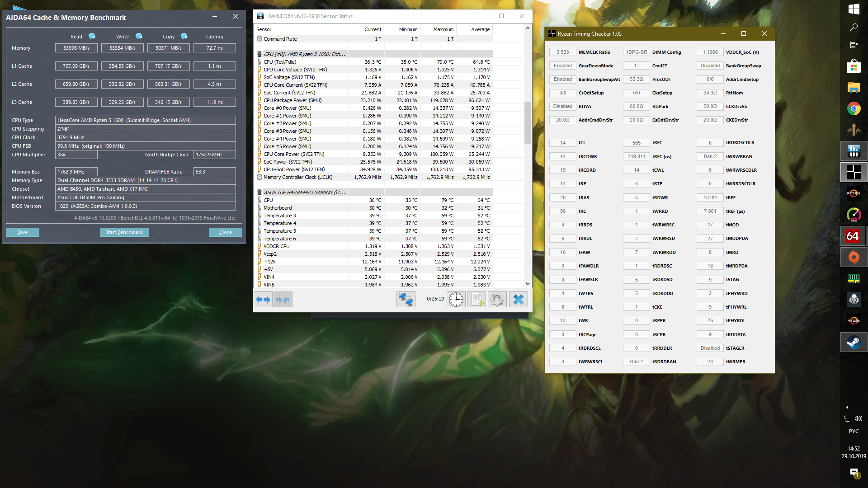Open File Explorer from the taskbar
Screen dimensions: 868x488
(x=854, y=87)
